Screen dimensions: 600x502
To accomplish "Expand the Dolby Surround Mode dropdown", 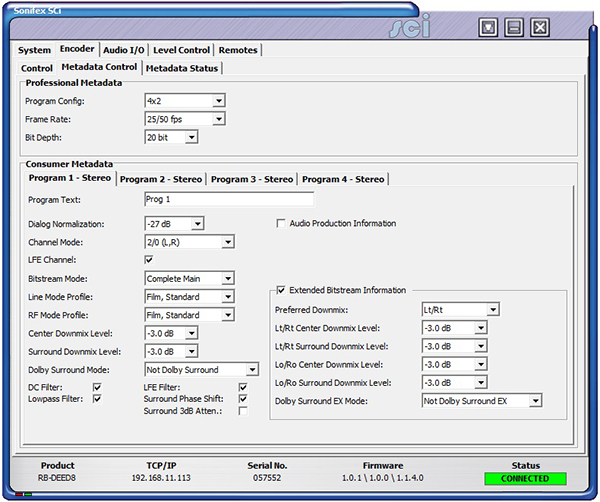I will pyautogui.click(x=202, y=370).
